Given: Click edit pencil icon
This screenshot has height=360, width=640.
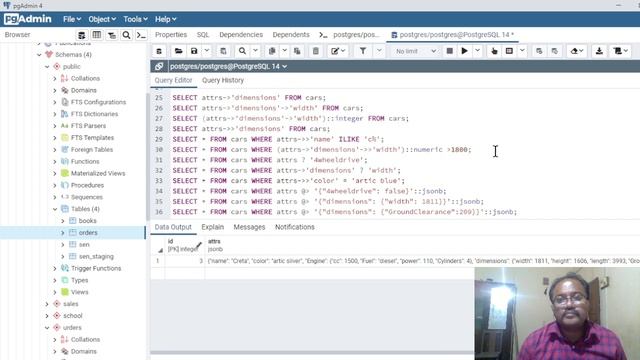Looking at the screenshot, I should 338,51.
